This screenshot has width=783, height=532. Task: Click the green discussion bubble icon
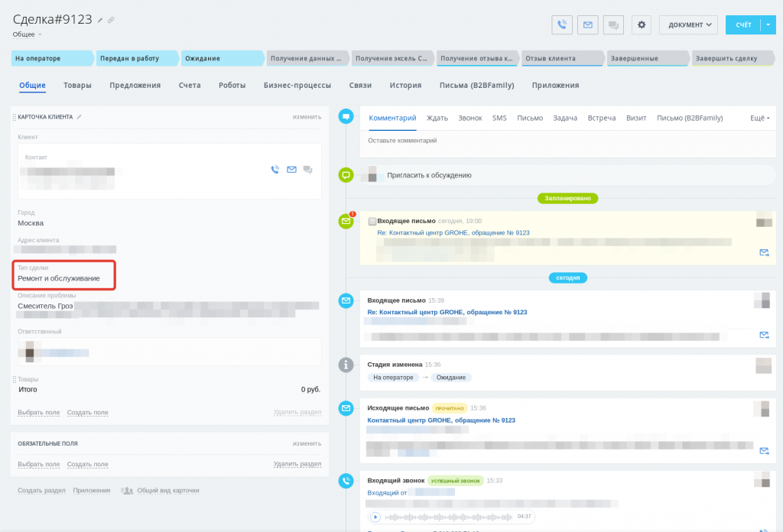(346, 175)
